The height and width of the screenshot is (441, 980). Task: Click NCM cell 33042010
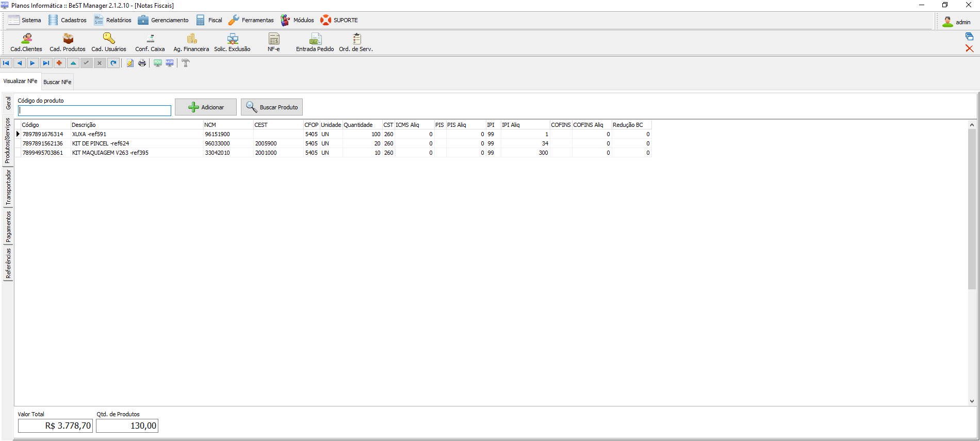pyautogui.click(x=228, y=153)
